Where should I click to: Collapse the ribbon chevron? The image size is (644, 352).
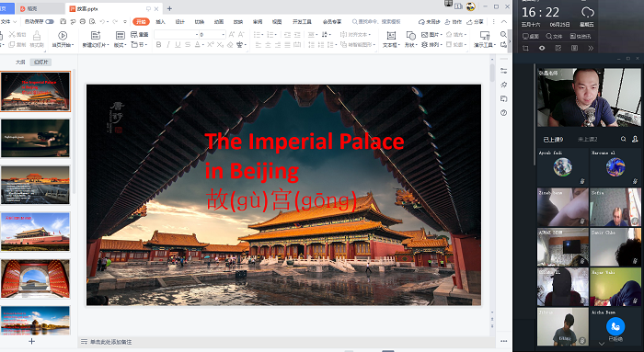504,21
